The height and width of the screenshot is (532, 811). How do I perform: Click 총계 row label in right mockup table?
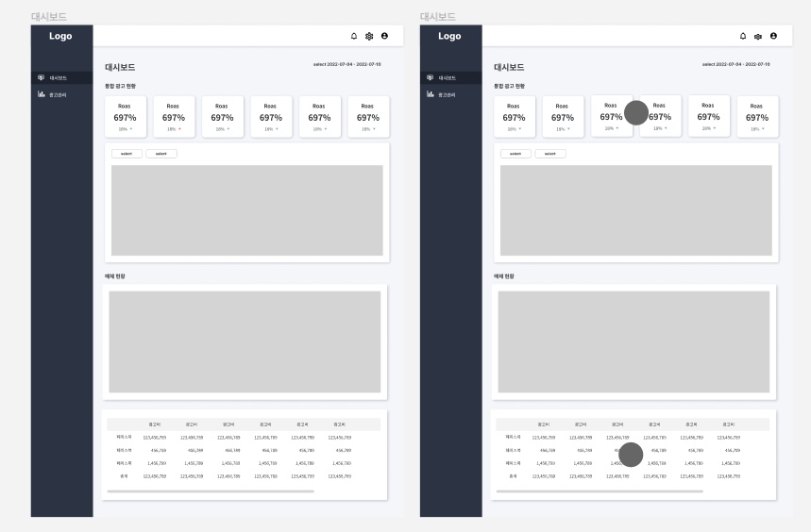pos(513,476)
